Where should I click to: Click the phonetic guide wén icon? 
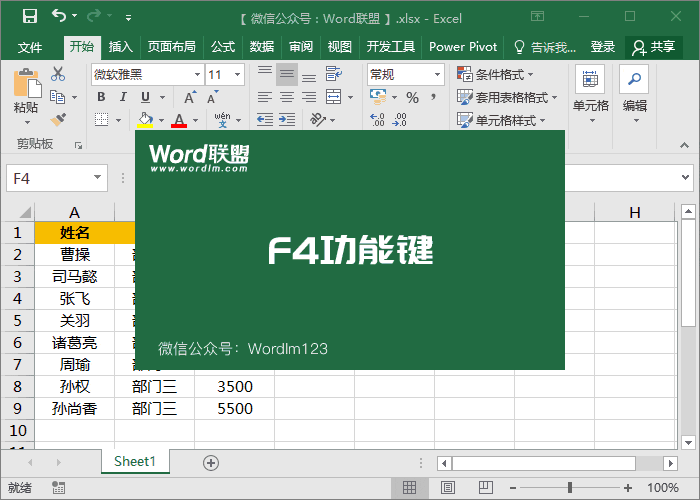(x=222, y=120)
